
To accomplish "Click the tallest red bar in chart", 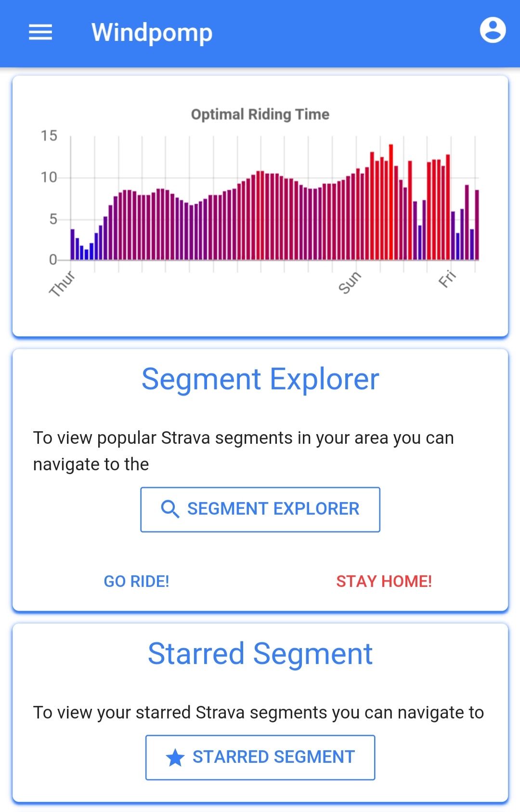I will (x=391, y=202).
